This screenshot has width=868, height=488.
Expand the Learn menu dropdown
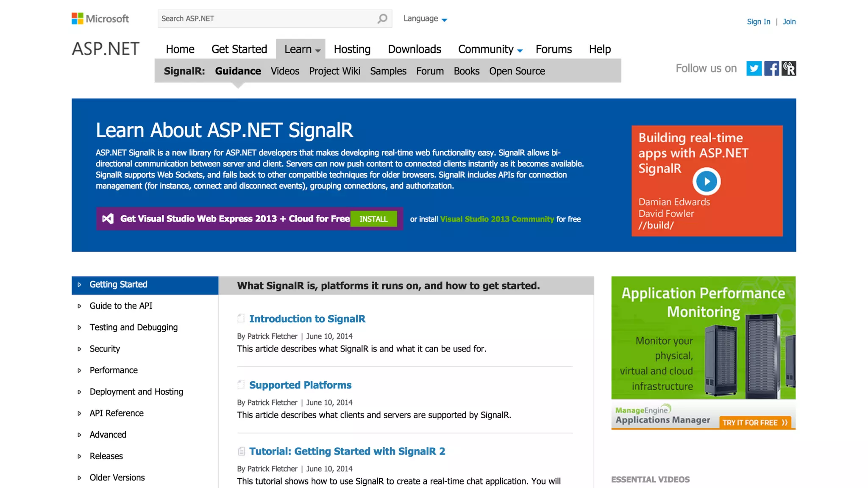(317, 50)
